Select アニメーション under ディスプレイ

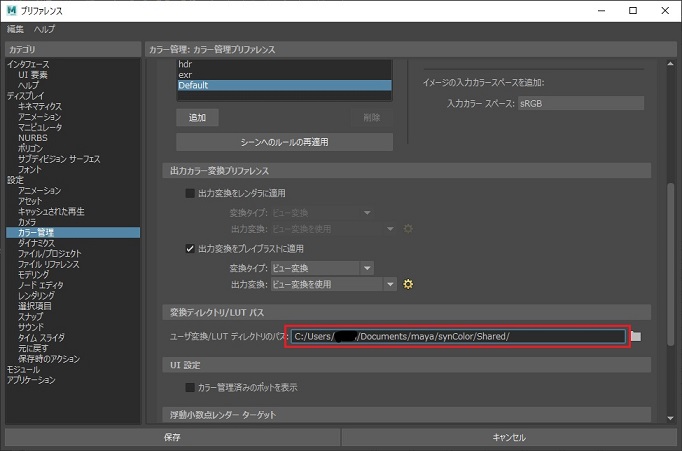(x=40, y=117)
